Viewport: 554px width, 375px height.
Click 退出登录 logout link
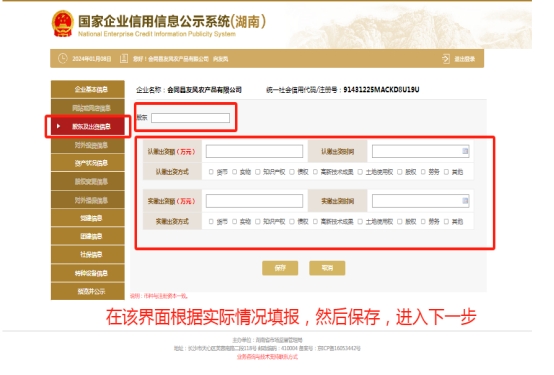[464, 59]
